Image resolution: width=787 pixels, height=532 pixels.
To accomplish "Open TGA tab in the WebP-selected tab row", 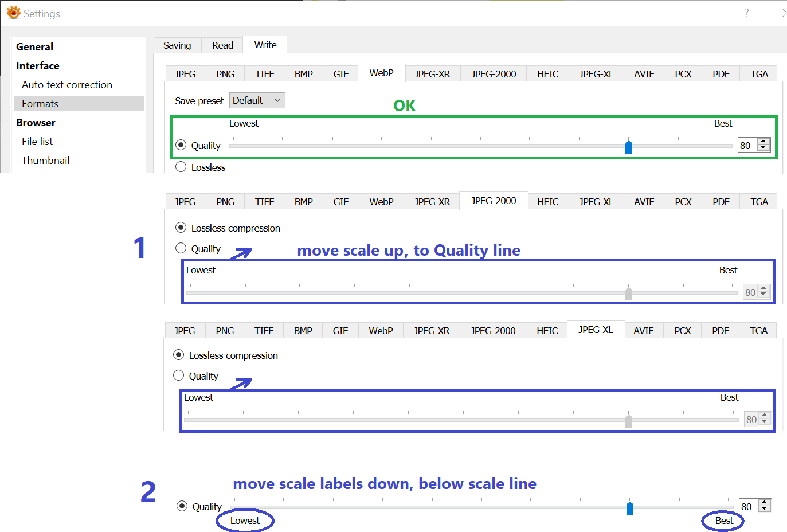I will [759, 74].
